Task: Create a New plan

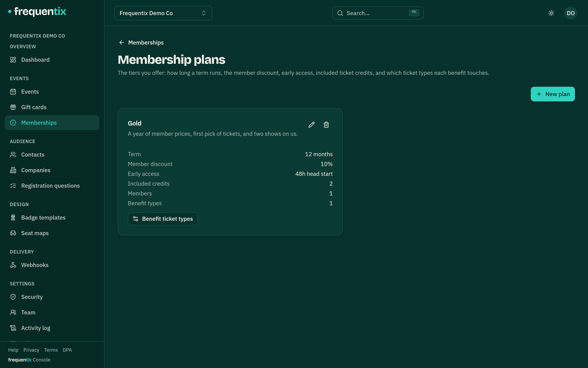Action: [x=553, y=94]
